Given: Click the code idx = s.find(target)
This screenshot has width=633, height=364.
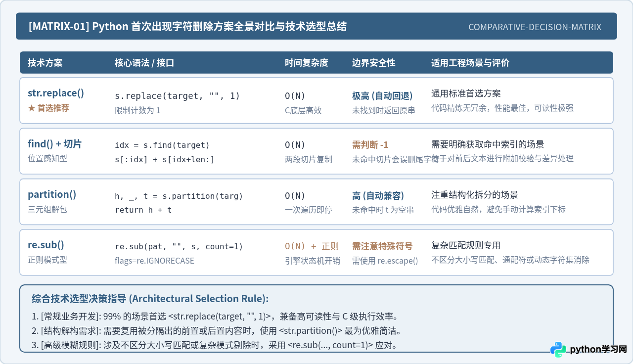Looking at the screenshot, I should pos(162,145).
